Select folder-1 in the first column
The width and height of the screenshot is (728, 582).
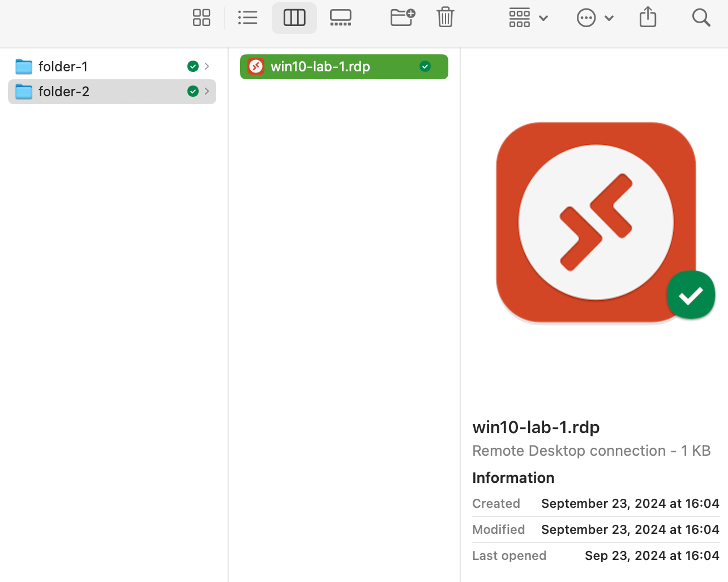point(63,66)
